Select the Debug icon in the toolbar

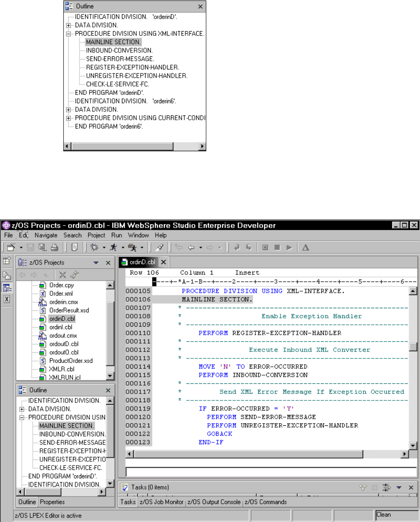[x=94, y=247]
